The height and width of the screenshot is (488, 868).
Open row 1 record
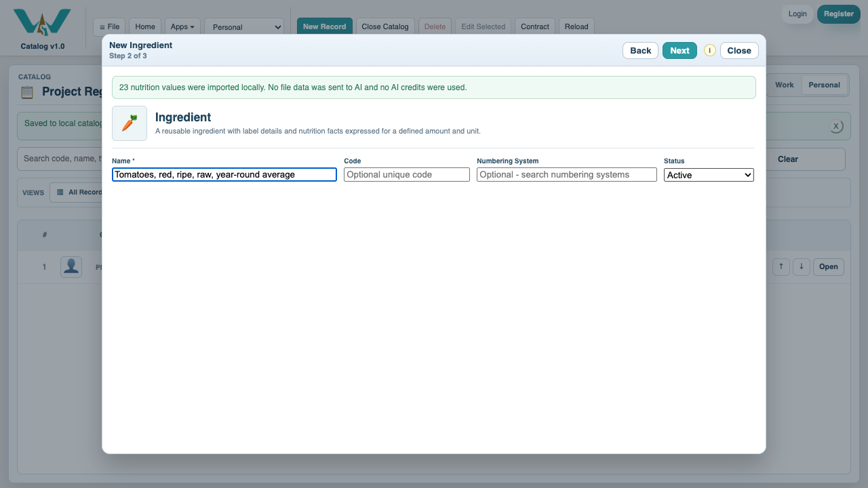point(829,267)
